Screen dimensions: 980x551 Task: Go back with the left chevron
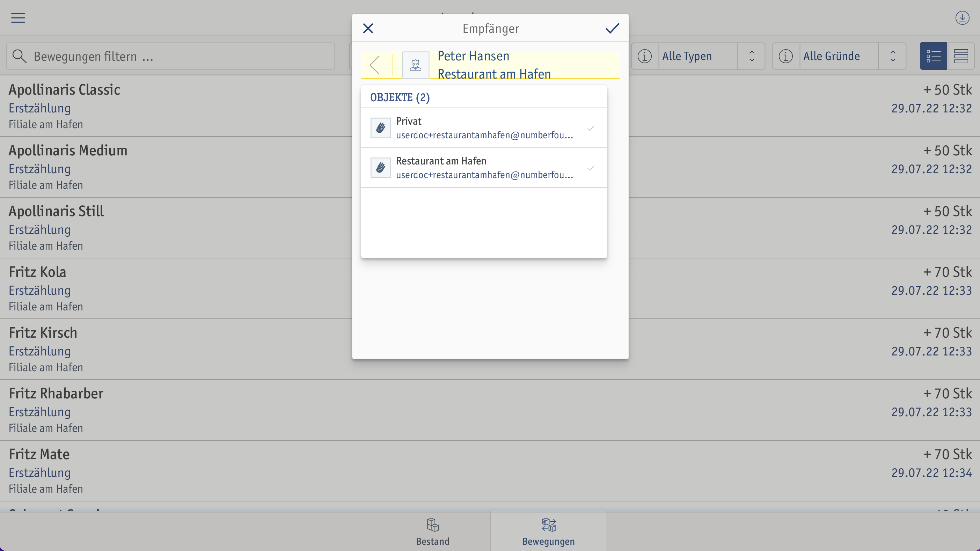tap(375, 65)
